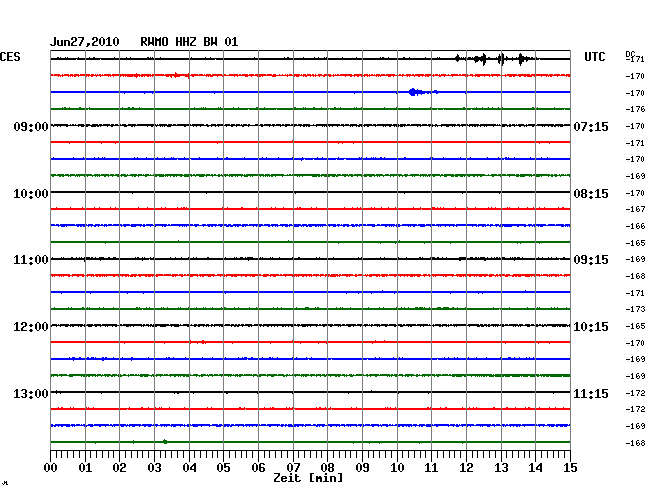Select the 12:00 CES time label

[x=31, y=327]
